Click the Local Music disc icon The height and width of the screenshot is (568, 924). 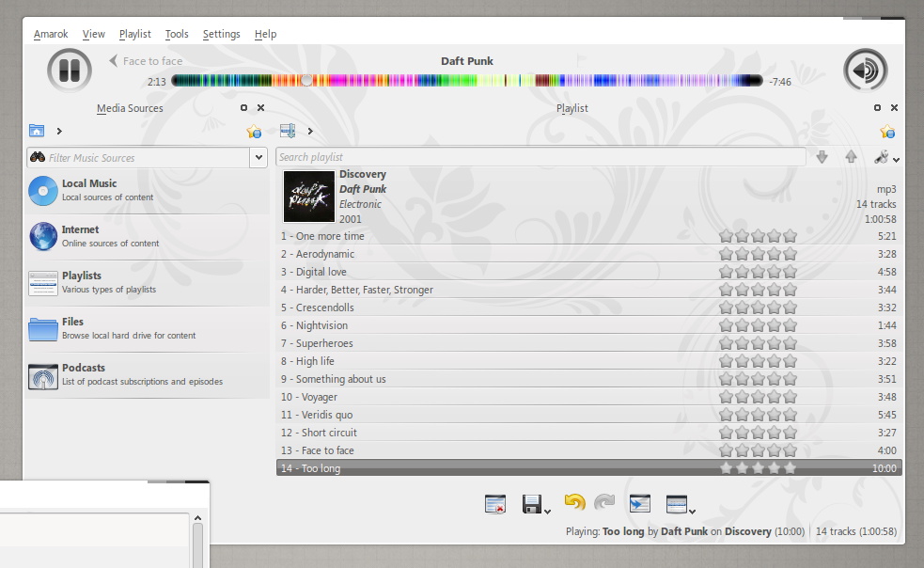[x=43, y=191]
